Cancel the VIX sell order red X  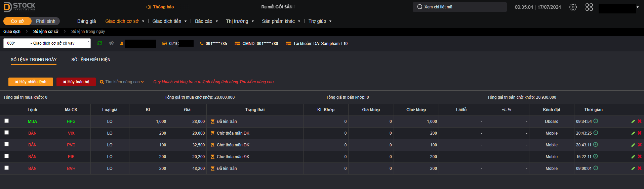(x=640, y=133)
